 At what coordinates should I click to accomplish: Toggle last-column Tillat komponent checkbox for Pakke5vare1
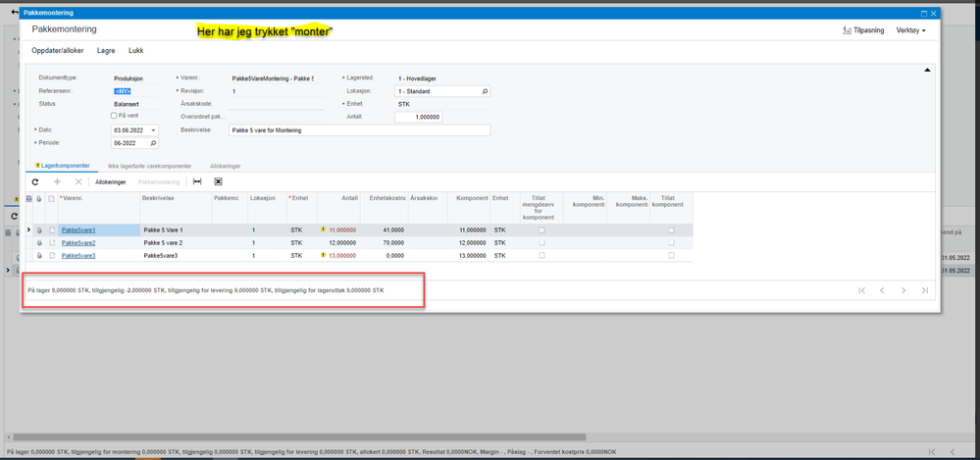pyautogui.click(x=671, y=230)
